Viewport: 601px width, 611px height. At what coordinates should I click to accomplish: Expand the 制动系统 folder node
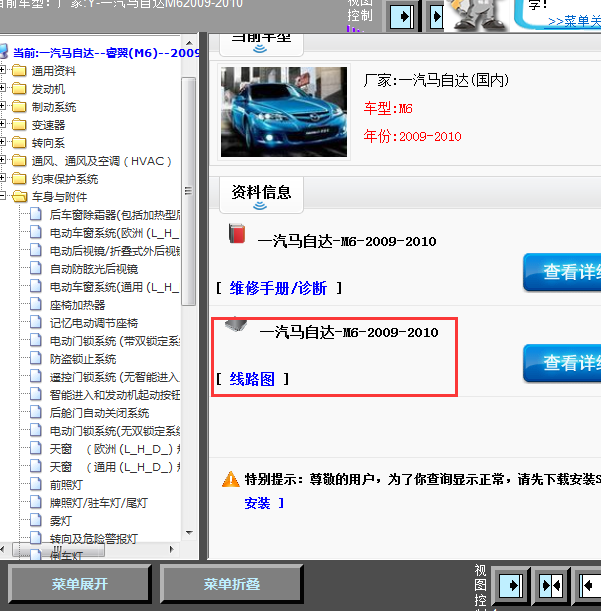point(2,106)
